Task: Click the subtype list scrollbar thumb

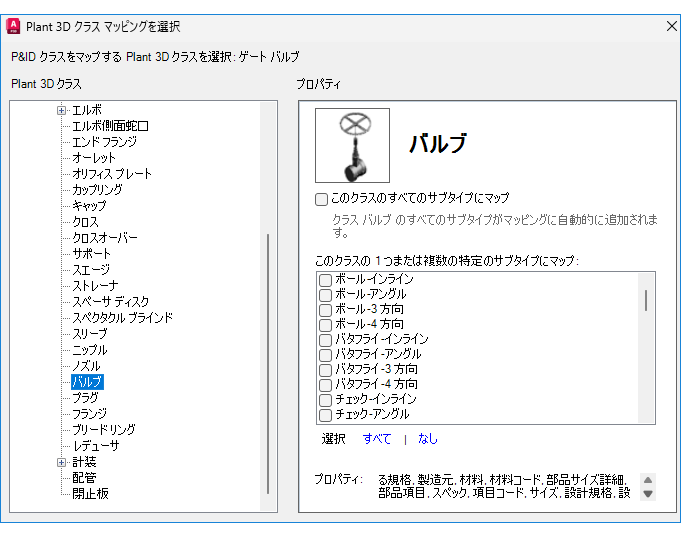Action: click(646, 300)
